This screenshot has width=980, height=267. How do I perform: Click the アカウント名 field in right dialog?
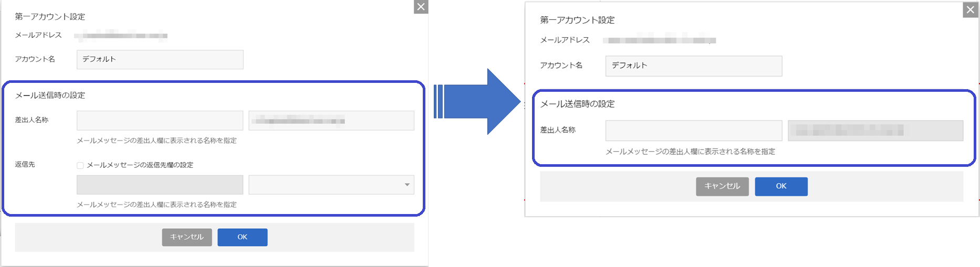click(x=693, y=66)
